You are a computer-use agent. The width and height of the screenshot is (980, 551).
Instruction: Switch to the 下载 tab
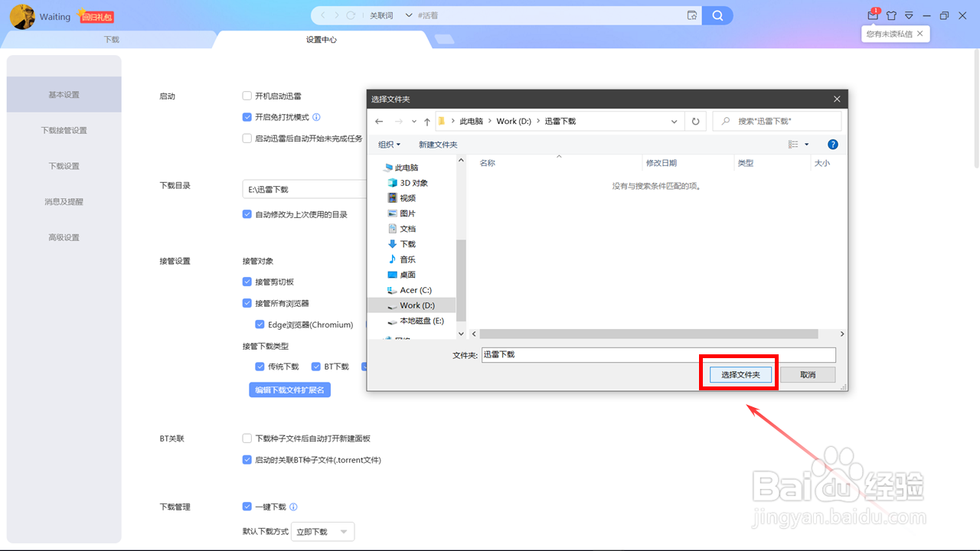pos(112,40)
